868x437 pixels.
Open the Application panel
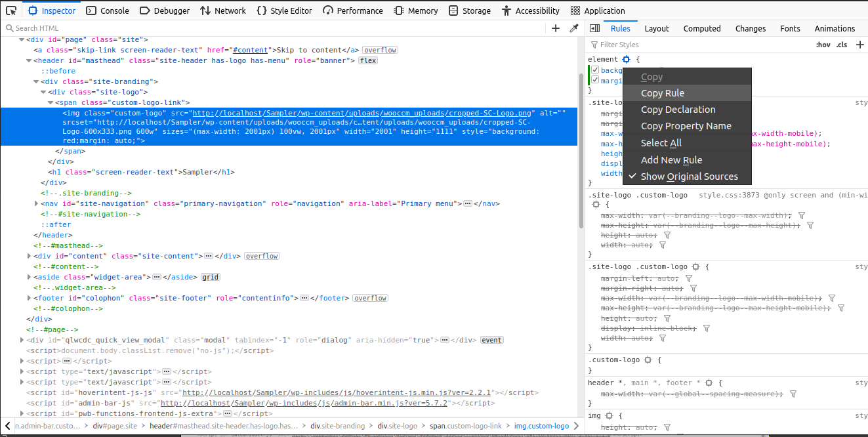(x=598, y=10)
